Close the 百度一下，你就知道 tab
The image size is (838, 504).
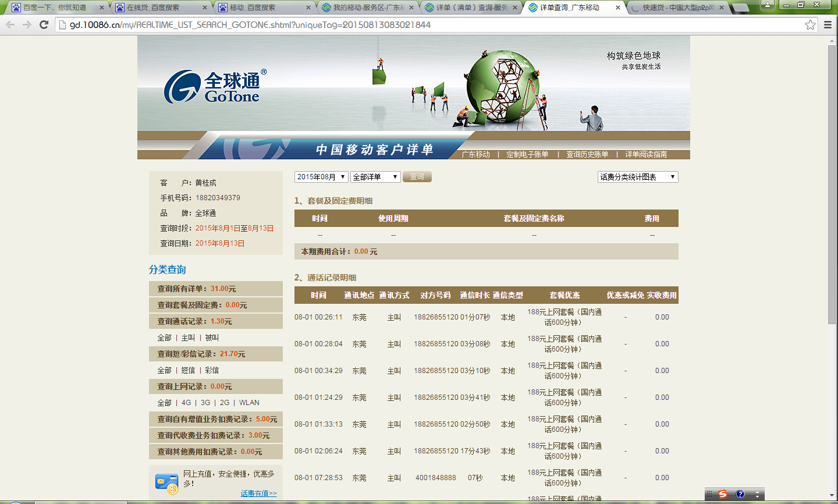[x=102, y=8]
